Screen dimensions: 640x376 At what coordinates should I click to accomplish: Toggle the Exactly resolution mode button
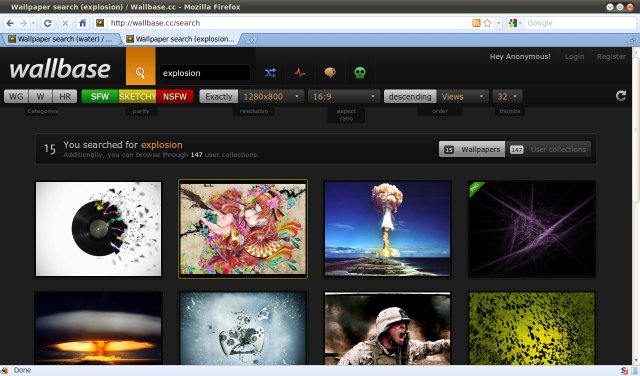(219, 96)
